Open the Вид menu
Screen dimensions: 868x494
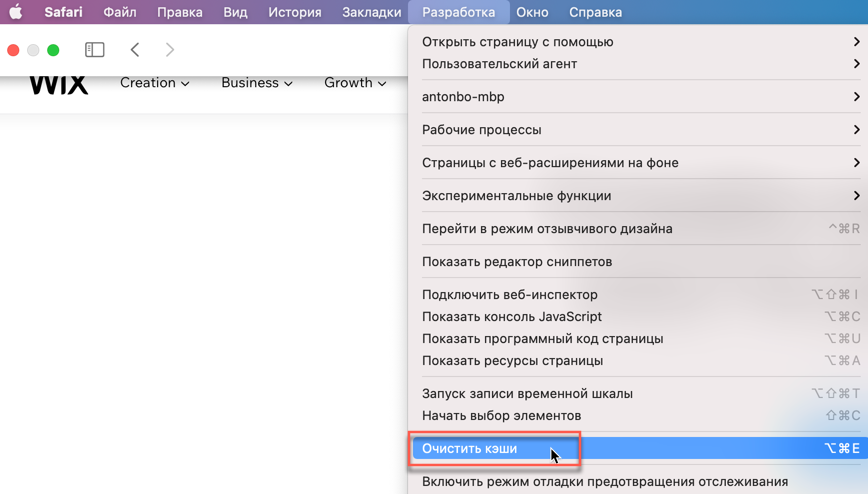235,12
